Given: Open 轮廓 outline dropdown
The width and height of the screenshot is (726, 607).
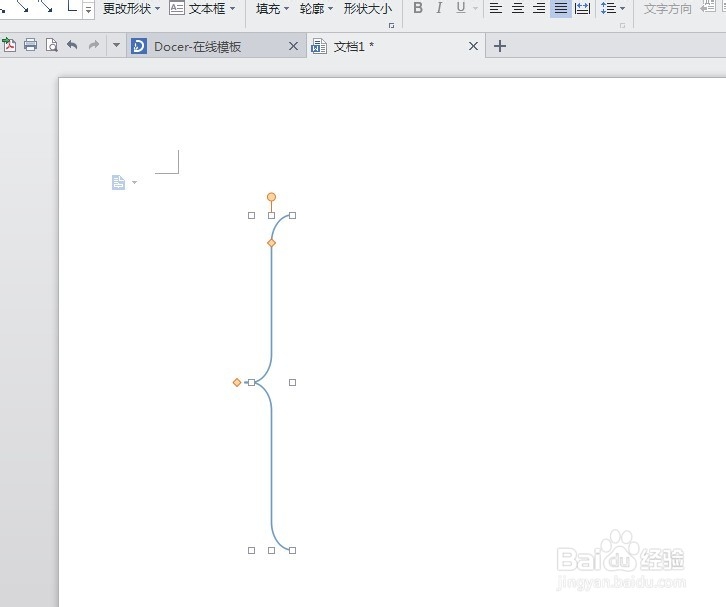Looking at the screenshot, I should point(316,8).
